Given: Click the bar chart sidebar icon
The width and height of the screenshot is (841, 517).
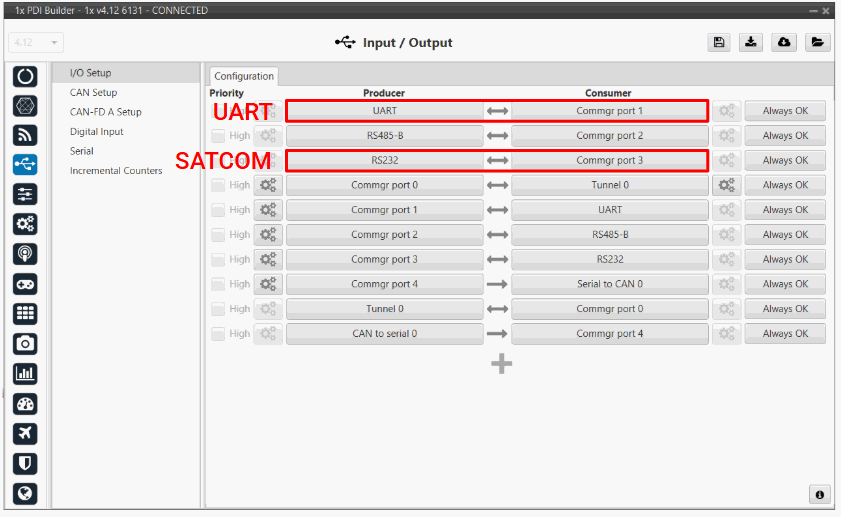Looking at the screenshot, I should coord(26,374).
